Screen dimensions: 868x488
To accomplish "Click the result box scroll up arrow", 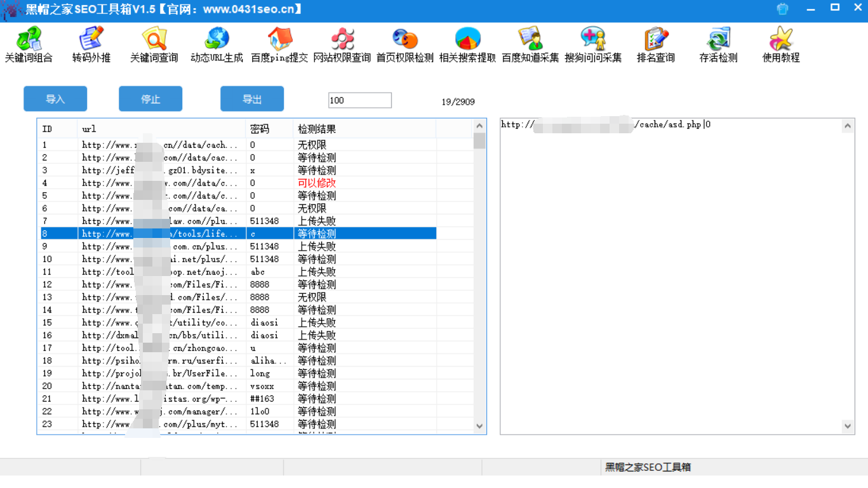I will click(848, 126).
